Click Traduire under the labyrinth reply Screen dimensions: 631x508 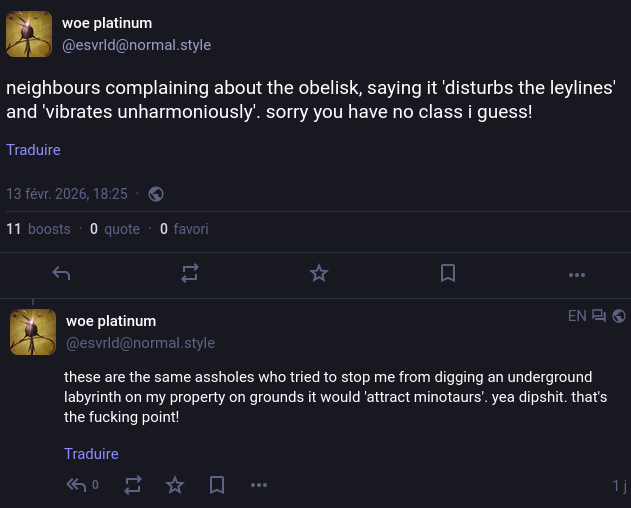91,454
